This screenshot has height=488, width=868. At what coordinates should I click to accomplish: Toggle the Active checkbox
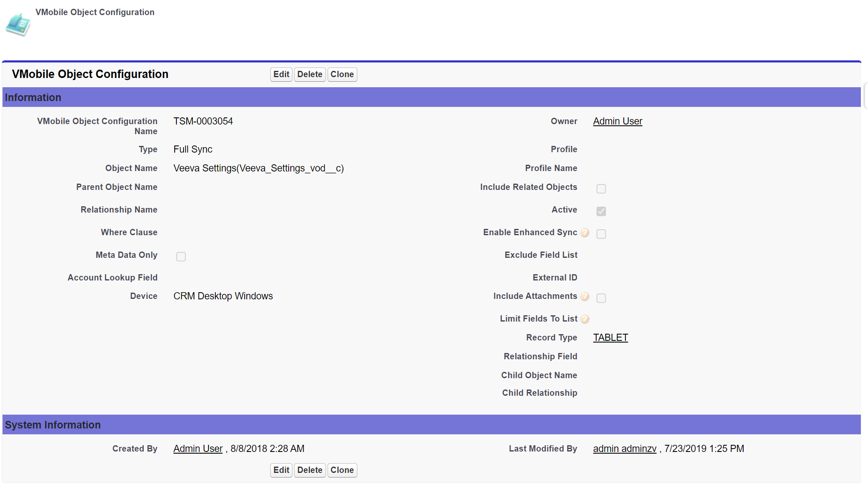coord(601,211)
